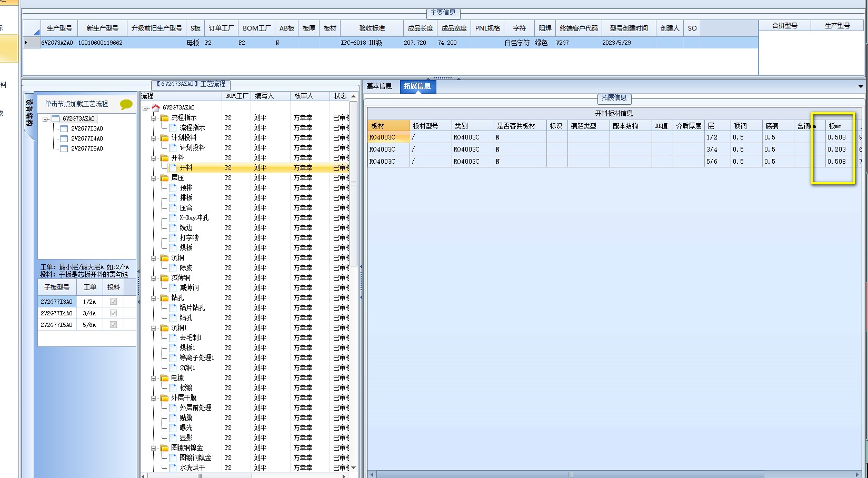The image size is (868, 478).
Task: Click the document icon beside 等离子处理1
Action: pos(173,357)
